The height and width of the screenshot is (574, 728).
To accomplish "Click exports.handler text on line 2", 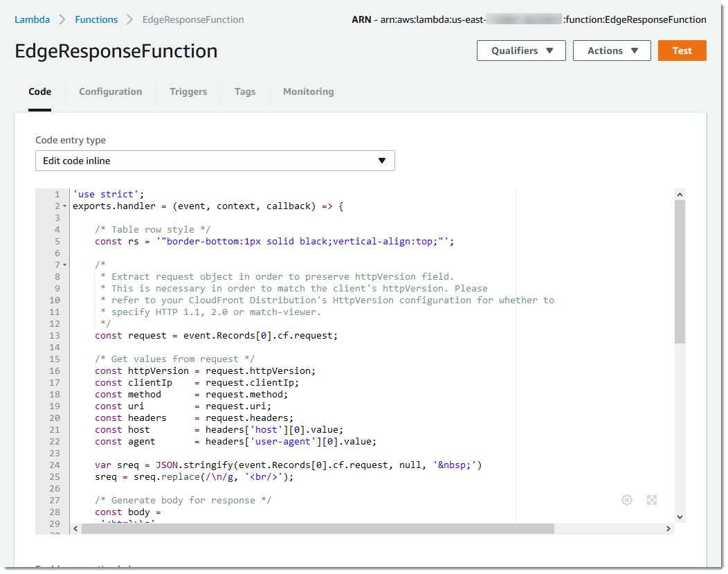I will 114,206.
